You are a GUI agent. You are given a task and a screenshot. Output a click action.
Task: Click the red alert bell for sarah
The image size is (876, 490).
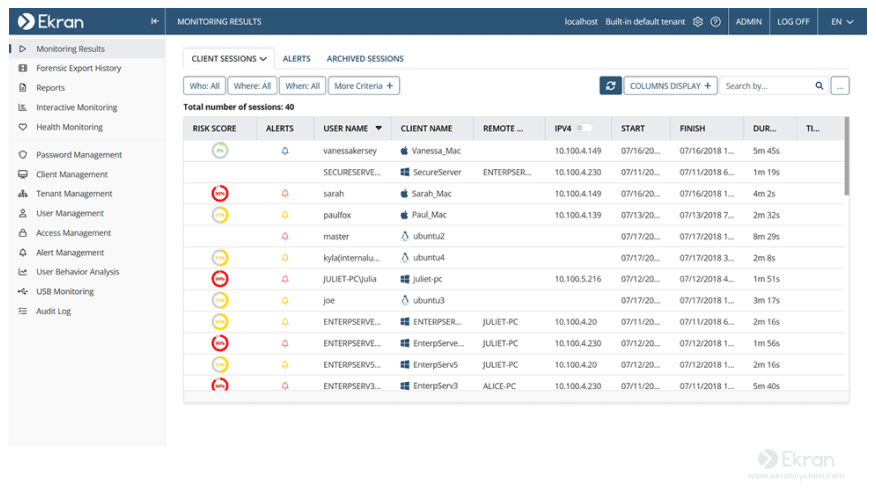(x=284, y=194)
